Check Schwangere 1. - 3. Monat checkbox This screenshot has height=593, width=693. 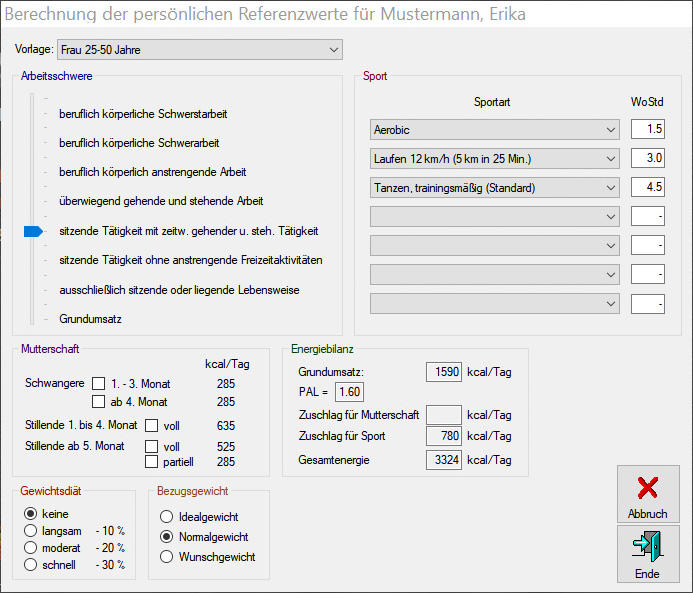coord(99,383)
